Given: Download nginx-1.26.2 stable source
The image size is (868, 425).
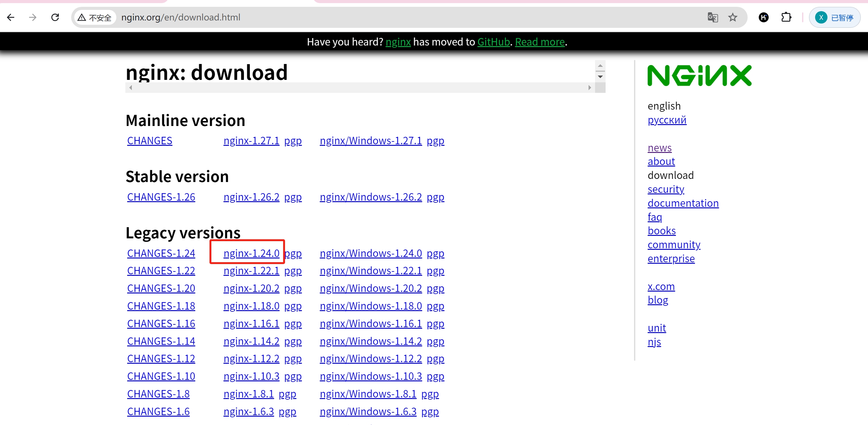Looking at the screenshot, I should [251, 197].
